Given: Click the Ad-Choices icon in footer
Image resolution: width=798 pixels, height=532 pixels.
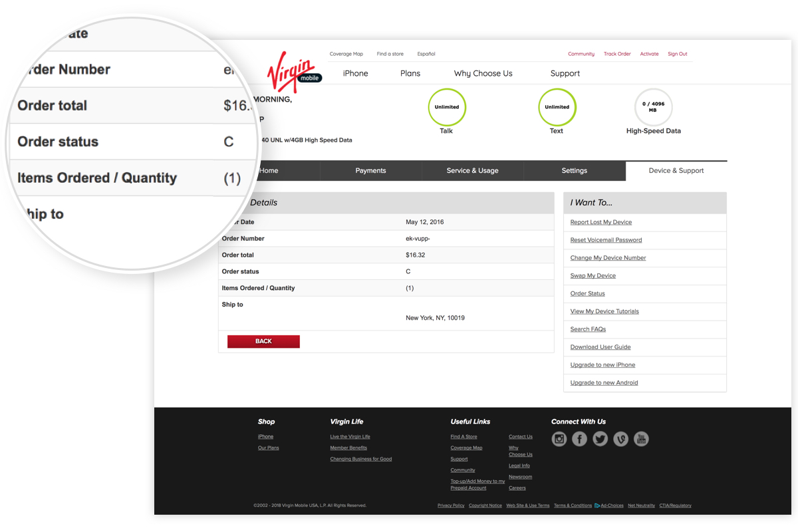Looking at the screenshot, I should (x=597, y=505).
